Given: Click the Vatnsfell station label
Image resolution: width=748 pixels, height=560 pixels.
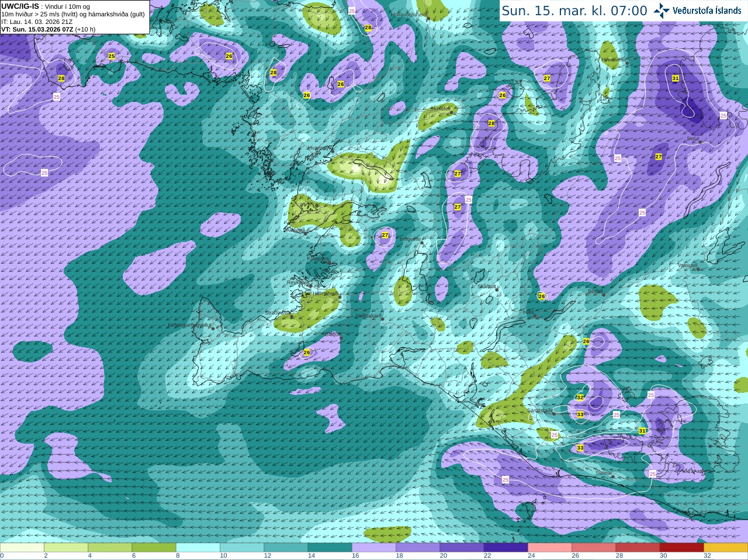Looking at the screenshot, I should pos(688,265).
